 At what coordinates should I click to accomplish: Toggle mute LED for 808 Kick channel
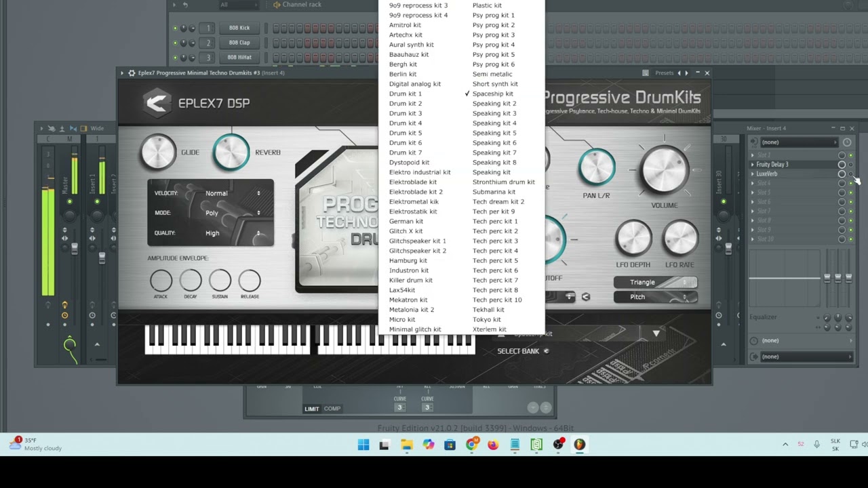click(175, 28)
